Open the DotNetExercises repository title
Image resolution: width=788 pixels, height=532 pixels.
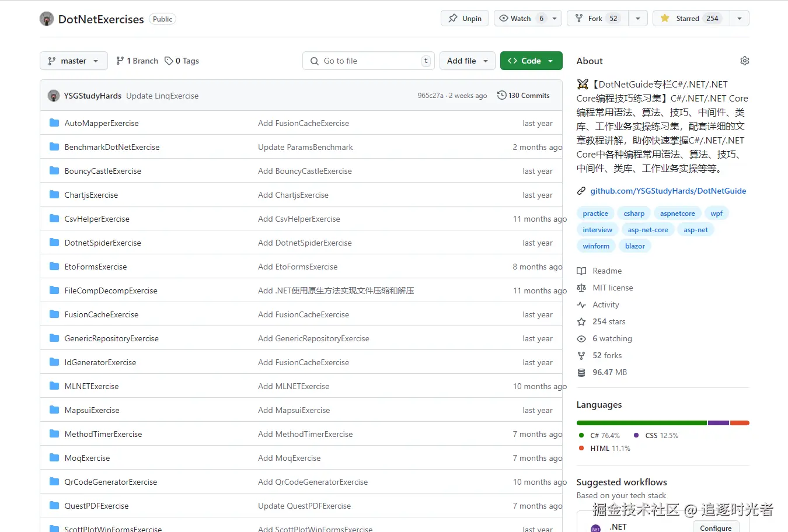(x=101, y=19)
